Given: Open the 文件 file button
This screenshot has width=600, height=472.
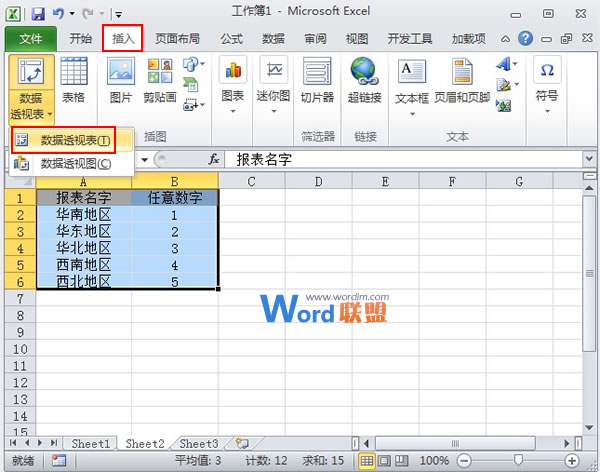Looking at the screenshot, I should point(30,39).
